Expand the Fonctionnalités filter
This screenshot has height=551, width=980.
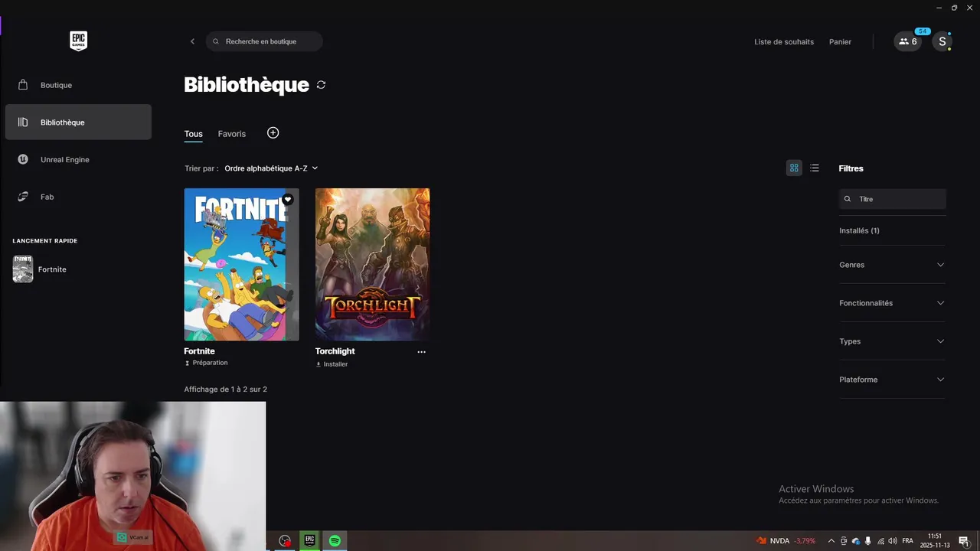892,303
